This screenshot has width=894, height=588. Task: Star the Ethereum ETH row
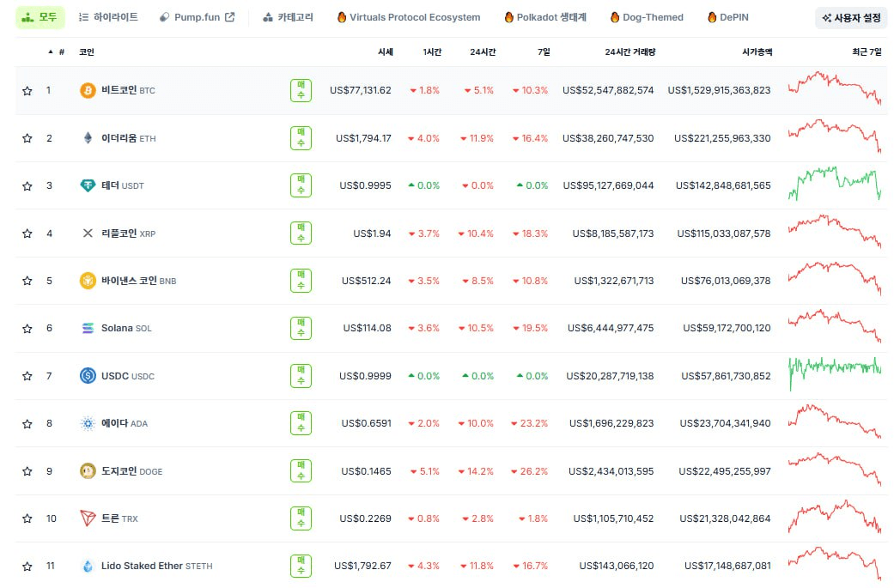[27, 138]
